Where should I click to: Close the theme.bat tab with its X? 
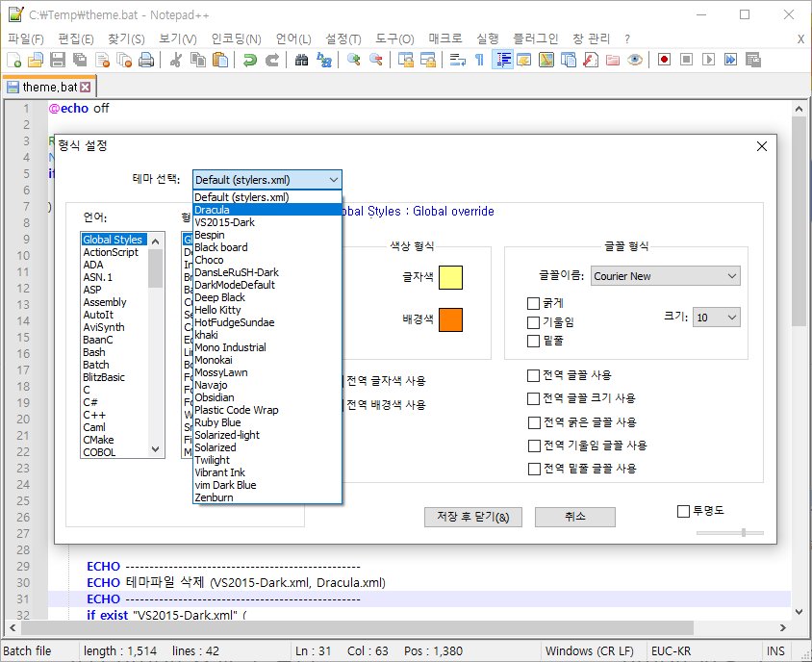pyautogui.click(x=86, y=87)
